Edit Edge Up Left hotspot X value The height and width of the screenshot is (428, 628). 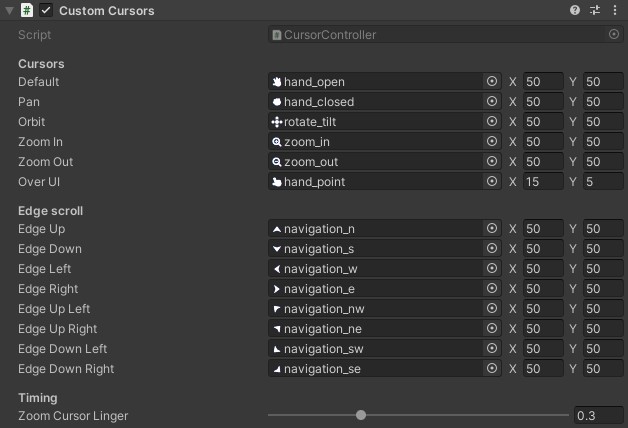(x=543, y=309)
